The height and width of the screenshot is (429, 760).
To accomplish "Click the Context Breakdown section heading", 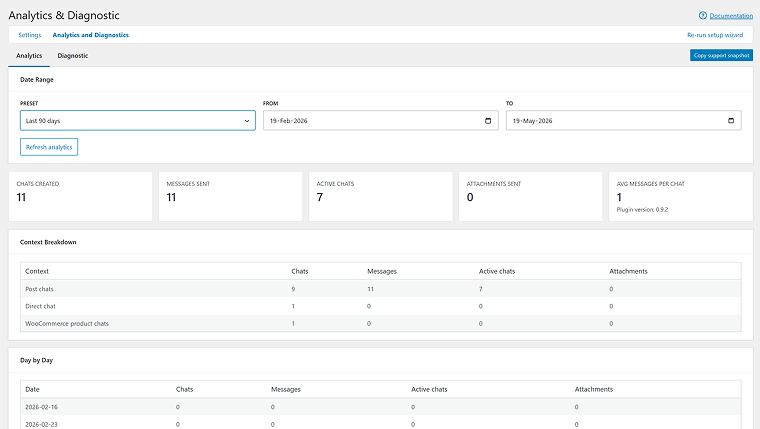I will click(x=48, y=242).
